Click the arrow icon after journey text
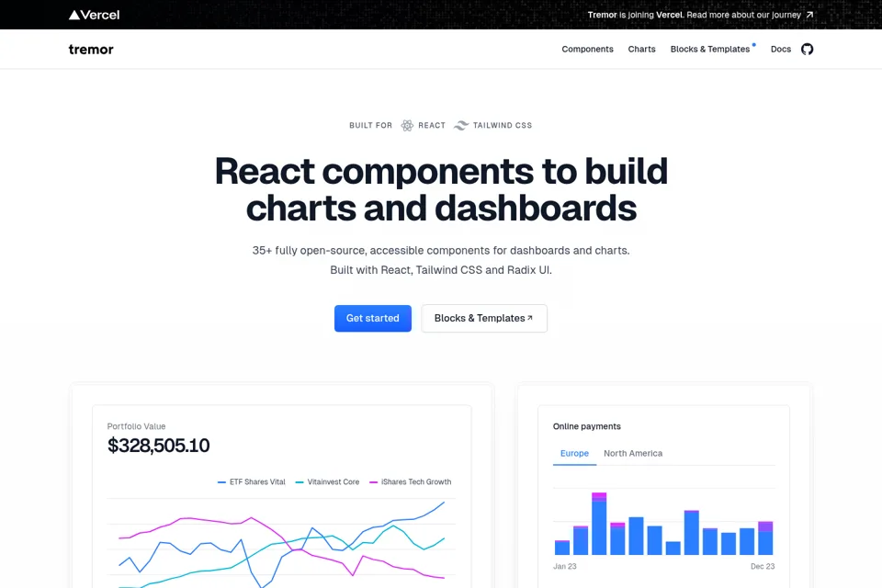The image size is (882, 588). (x=809, y=15)
